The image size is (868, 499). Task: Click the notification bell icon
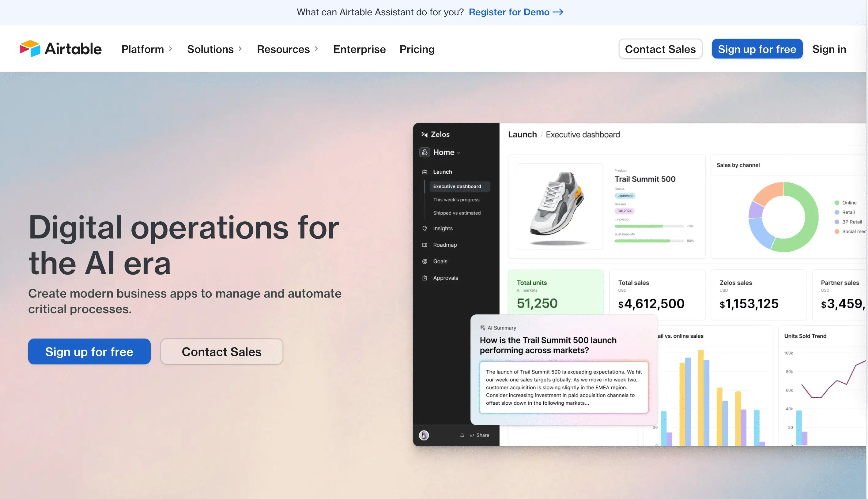(462, 435)
